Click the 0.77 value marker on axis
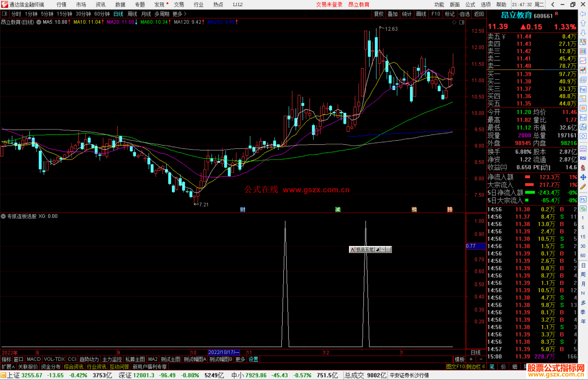This screenshot has height=380, width=588. click(x=476, y=246)
